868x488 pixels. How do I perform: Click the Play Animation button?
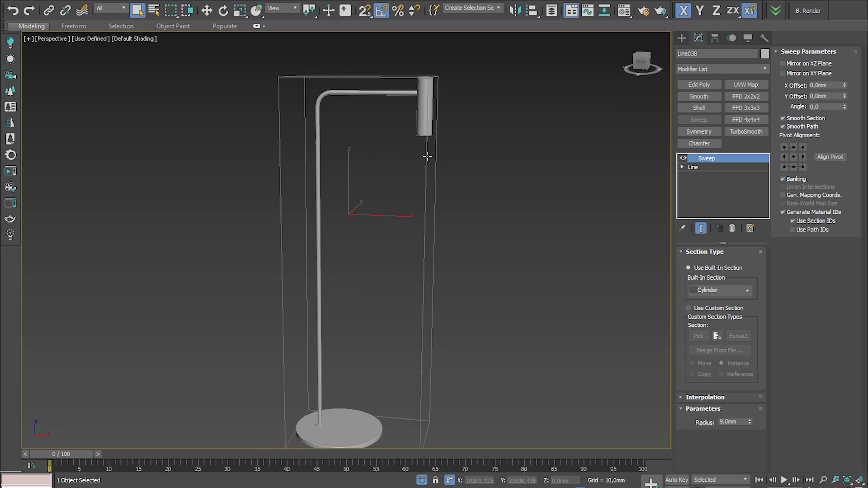[784, 480]
